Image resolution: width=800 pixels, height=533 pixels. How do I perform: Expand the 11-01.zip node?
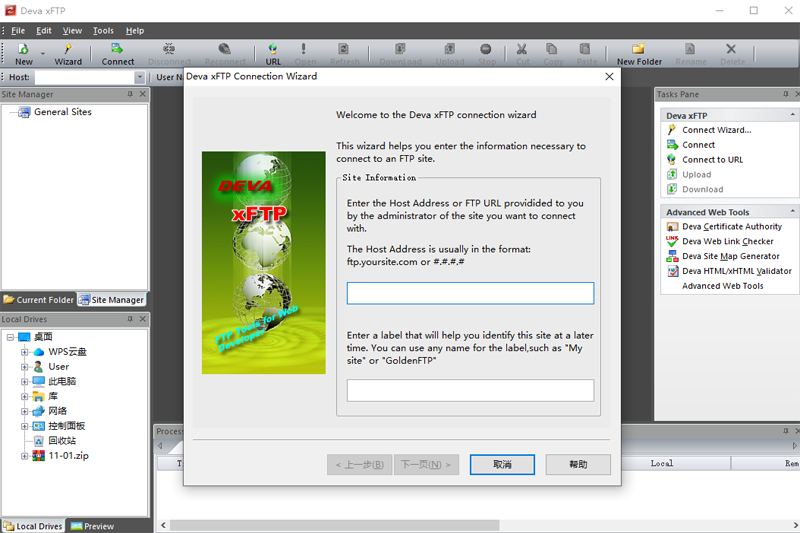(x=24, y=456)
